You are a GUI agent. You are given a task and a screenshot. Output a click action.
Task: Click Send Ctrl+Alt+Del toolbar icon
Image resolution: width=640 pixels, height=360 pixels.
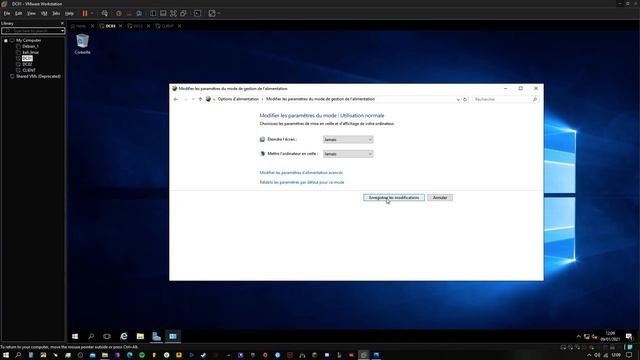tap(104, 13)
